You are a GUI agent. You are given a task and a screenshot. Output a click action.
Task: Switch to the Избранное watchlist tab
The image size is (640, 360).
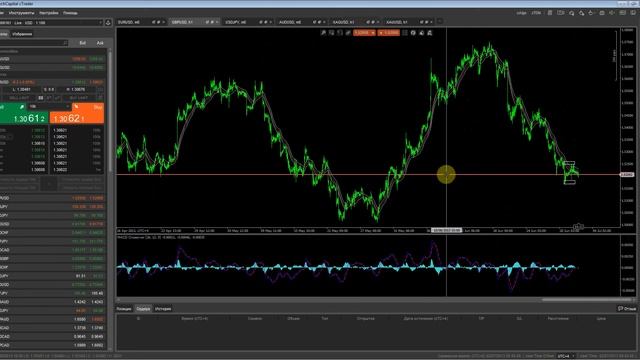tap(22, 34)
